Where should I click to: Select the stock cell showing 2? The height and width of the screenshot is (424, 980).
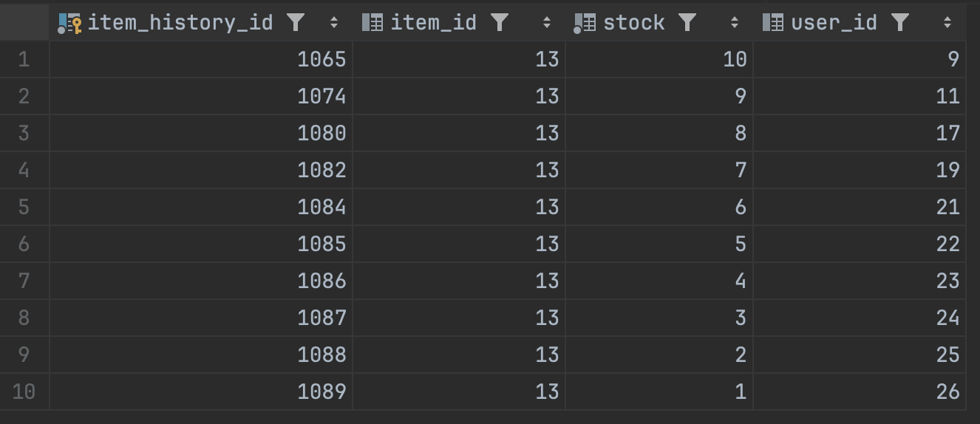659,355
